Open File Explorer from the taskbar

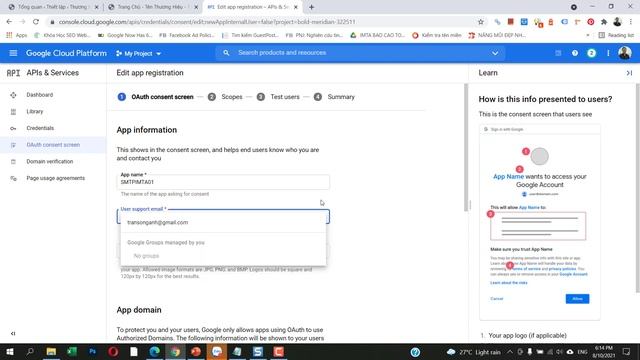coord(51,351)
